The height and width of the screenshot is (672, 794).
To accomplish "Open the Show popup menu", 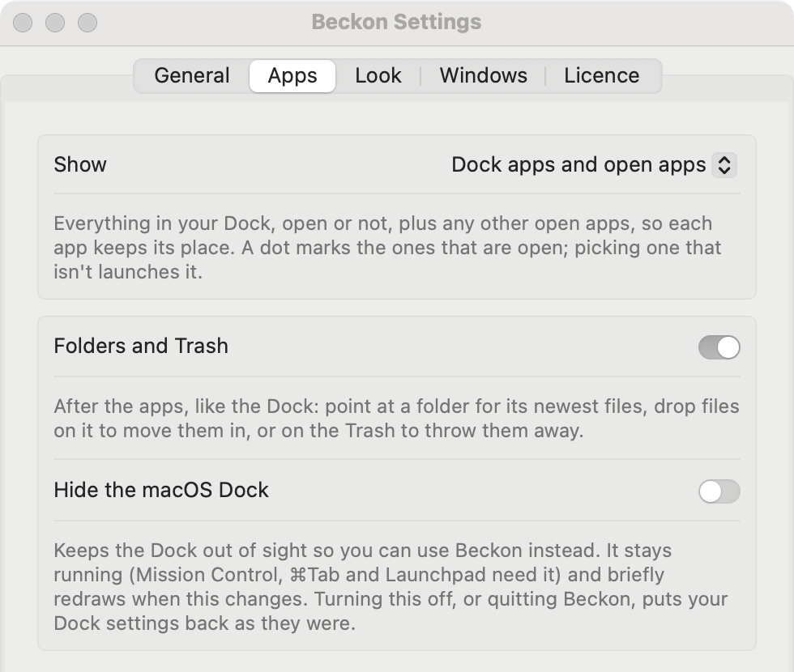I will tap(594, 165).
